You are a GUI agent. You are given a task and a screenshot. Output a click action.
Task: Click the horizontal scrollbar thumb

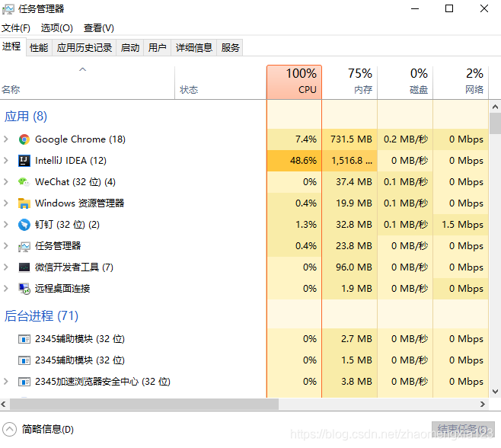(x=144, y=404)
